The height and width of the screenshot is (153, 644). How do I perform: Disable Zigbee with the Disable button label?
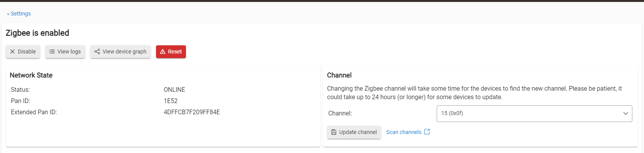(x=27, y=52)
